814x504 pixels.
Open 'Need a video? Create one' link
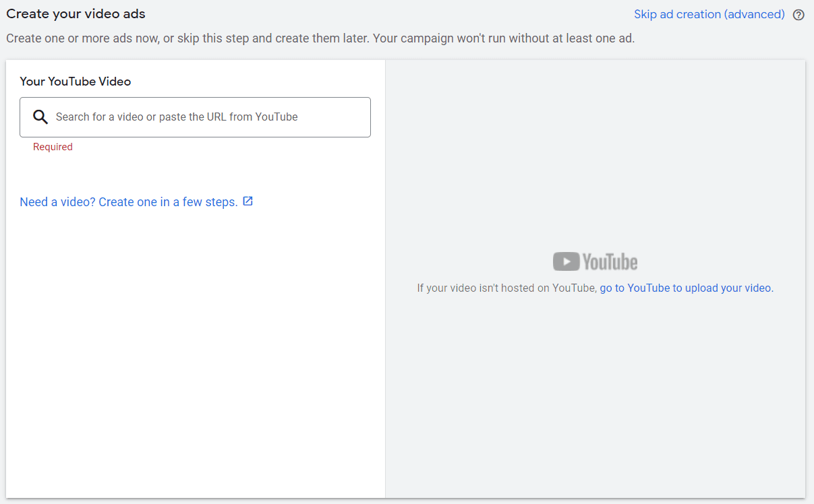coord(129,202)
